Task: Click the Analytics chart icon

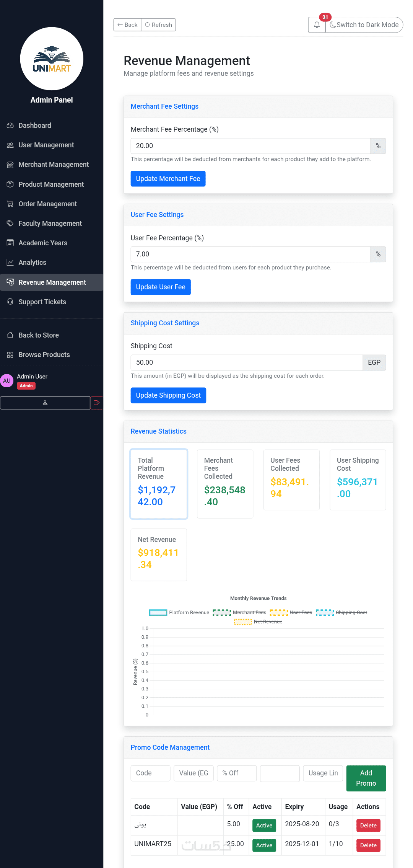Action: (x=10, y=263)
